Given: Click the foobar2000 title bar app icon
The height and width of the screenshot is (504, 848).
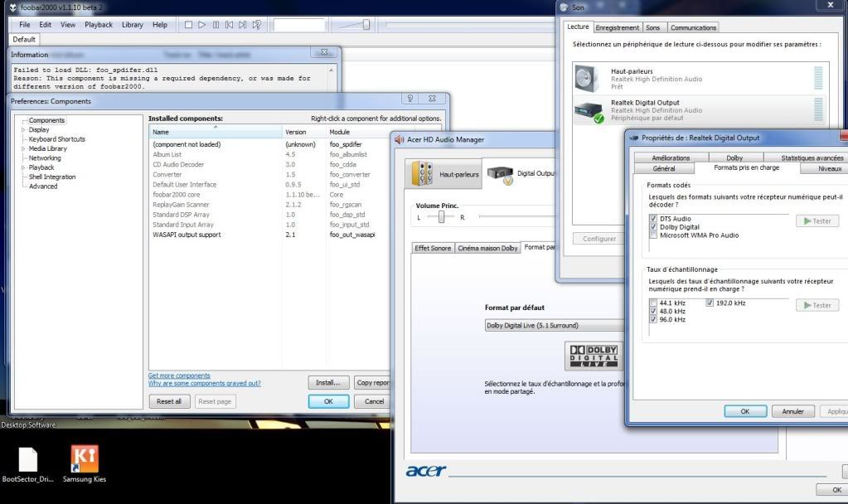Looking at the screenshot, I should tap(13, 7).
